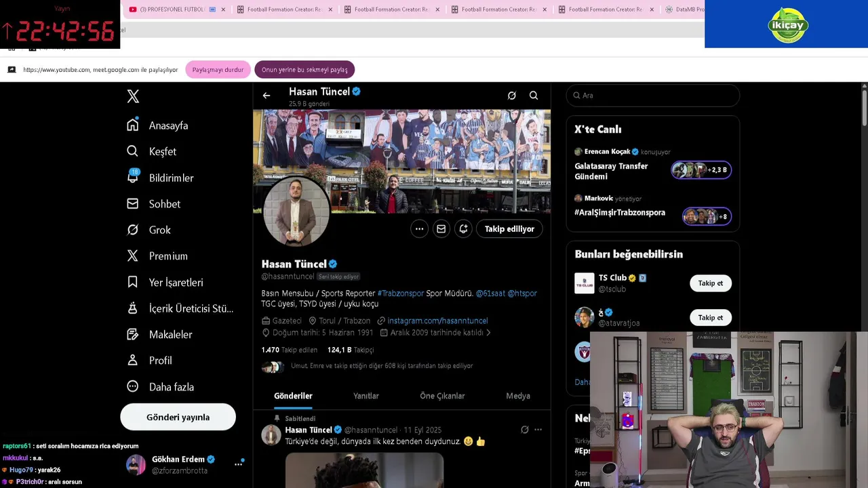Search within Hasan Tüncel's posts
This screenshot has height=488, width=868.
pos(534,96)
